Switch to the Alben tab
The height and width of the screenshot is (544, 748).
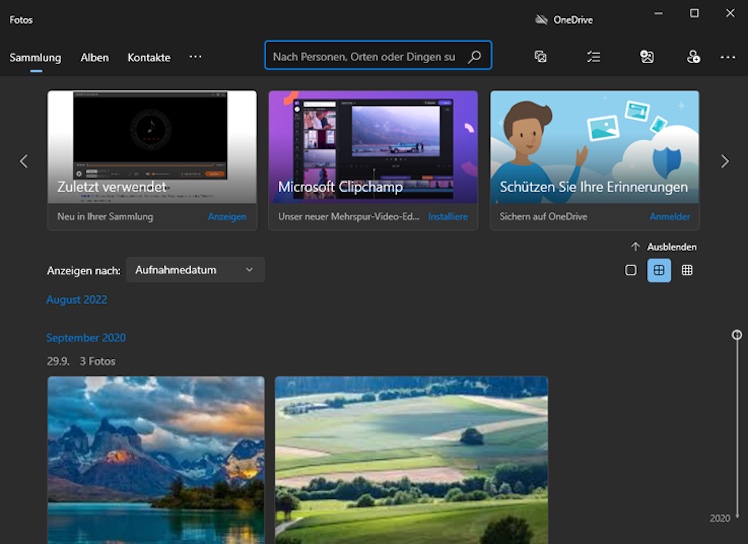(x=95, y=58)
